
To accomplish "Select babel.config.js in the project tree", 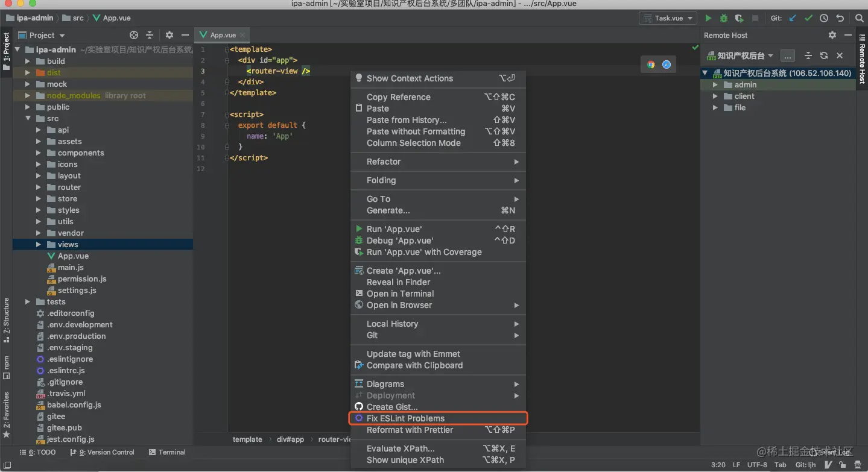I will (x=74, y=404).
